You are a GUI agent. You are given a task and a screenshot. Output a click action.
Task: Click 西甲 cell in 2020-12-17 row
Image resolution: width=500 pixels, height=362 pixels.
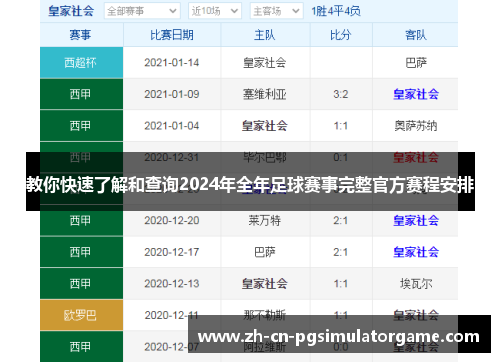pos(81,252)
